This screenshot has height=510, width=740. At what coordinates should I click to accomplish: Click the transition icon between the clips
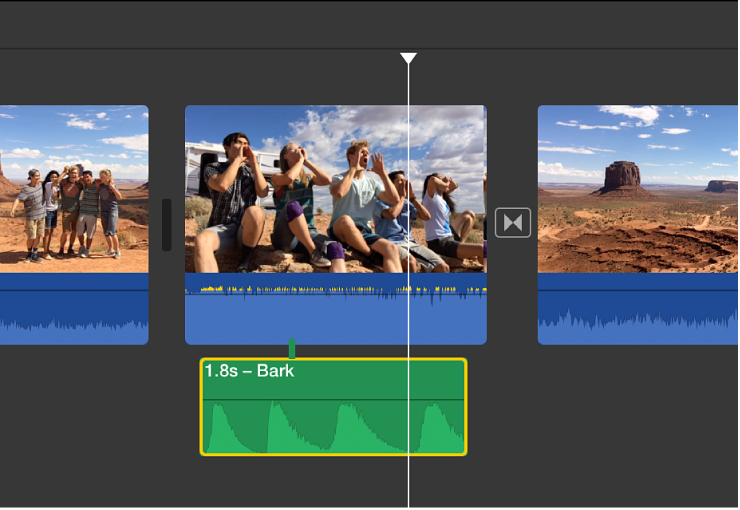513,222
